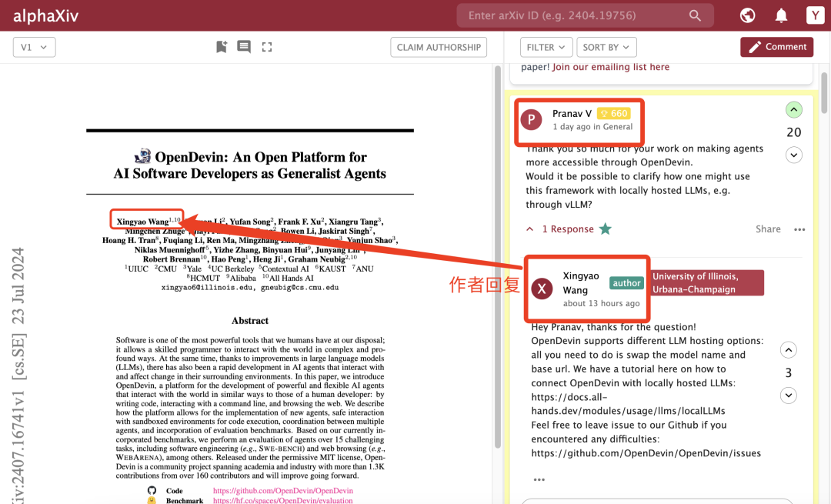Open the OpenDevin GitHub issues link
Image resolution: width=831 pixels, height=504 pixels.
click(x=646, y=453)
